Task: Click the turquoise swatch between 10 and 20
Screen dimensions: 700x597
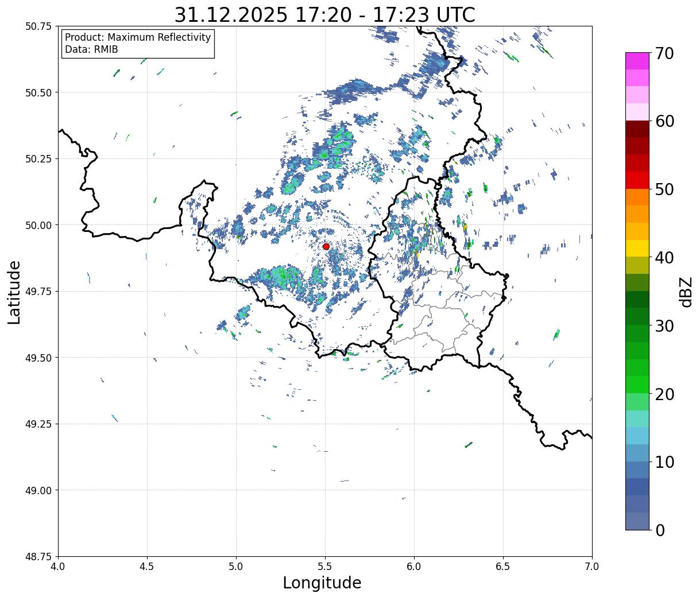Action: point(637,418)
